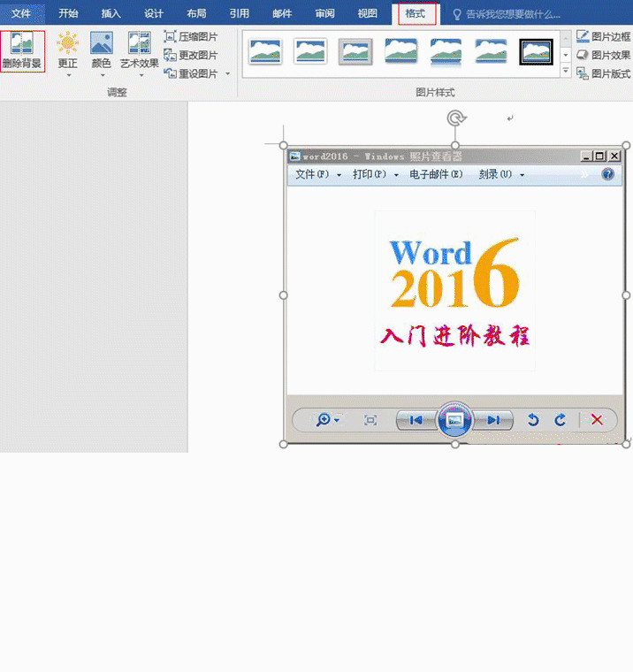Screen dimensions: 633x672
Task: Move down one row in the picture styles gallery
Action: (566, 55)
